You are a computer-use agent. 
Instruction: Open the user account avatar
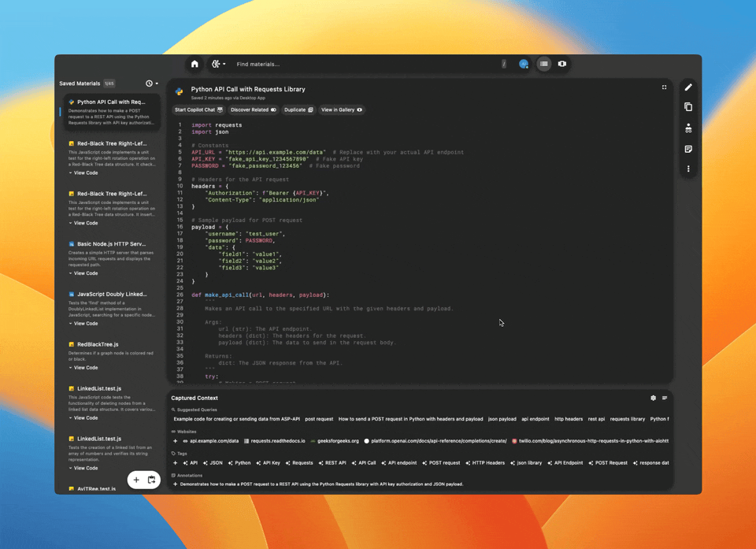coord(523,64)
